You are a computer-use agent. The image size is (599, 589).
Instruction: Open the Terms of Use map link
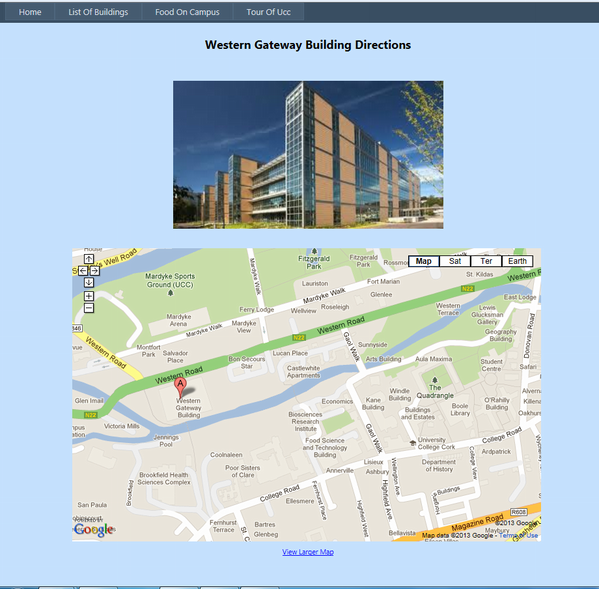(x=518, y=536)
